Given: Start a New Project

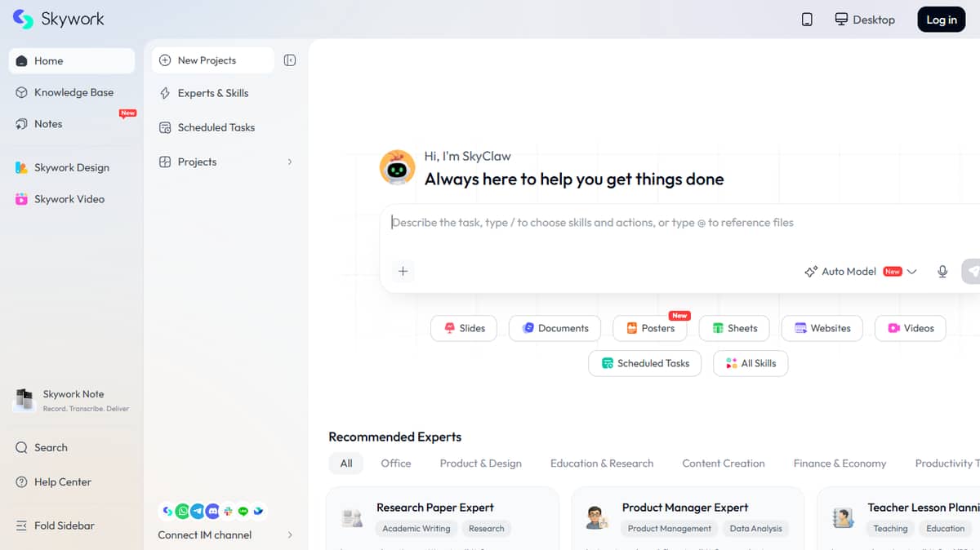Looking at the screenshot, I should (212, 60).
